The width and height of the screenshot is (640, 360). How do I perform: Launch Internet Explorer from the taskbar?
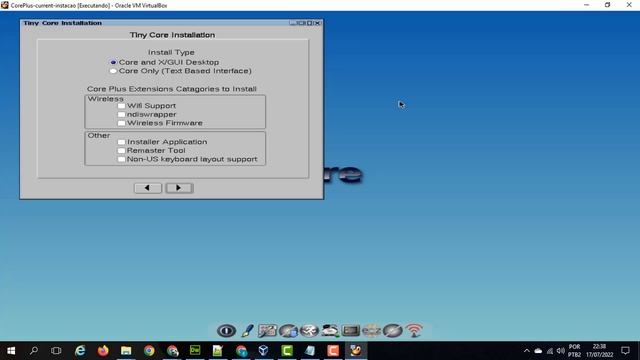pyautogui.click(x=80, y=351)
